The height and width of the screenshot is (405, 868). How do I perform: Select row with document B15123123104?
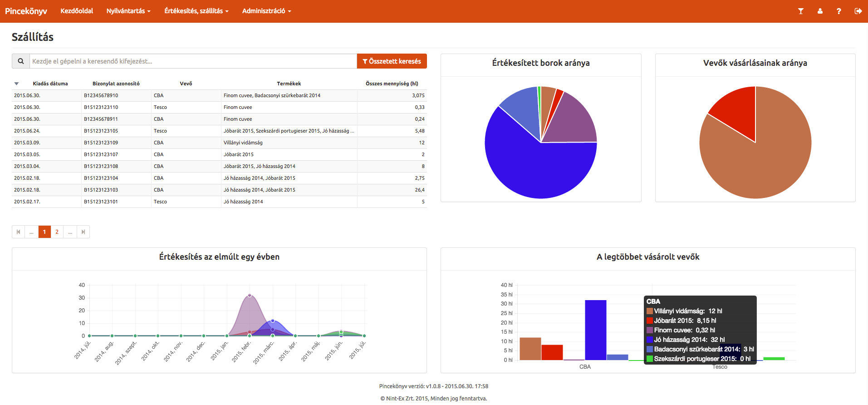coord(219,178)
